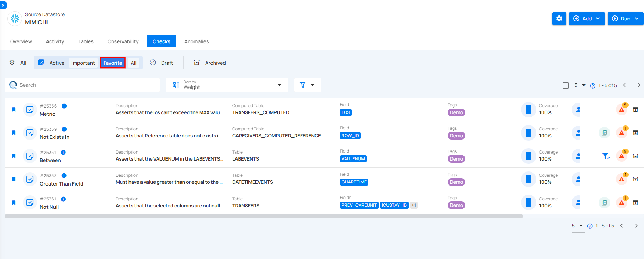
Task: Click template icon on Not Null row
Action: 604,202
